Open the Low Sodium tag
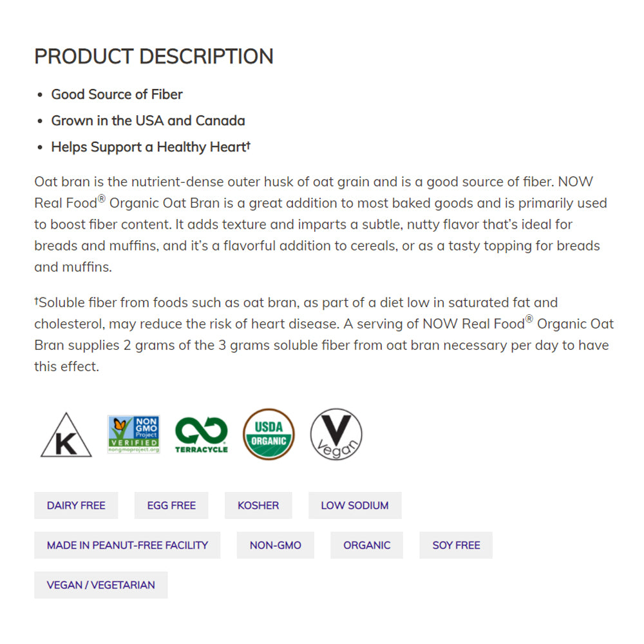The width and height of the screenshot is (644, 644). tap(355, 506)
